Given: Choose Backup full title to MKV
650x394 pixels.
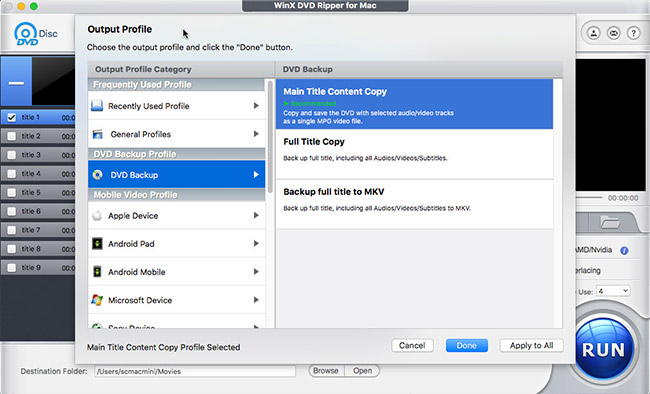Looking at the screenshot, I should tap(415, 204).
